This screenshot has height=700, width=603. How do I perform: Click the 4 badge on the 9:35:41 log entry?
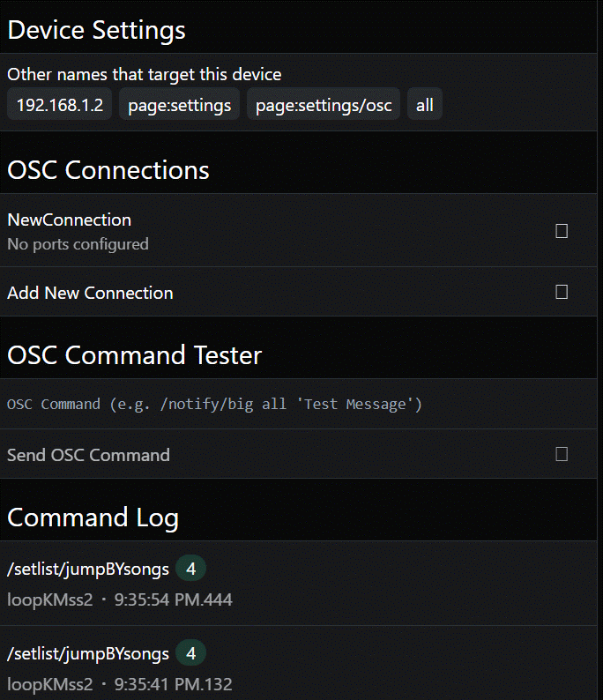pyautogui.click(x=190, y=653)
